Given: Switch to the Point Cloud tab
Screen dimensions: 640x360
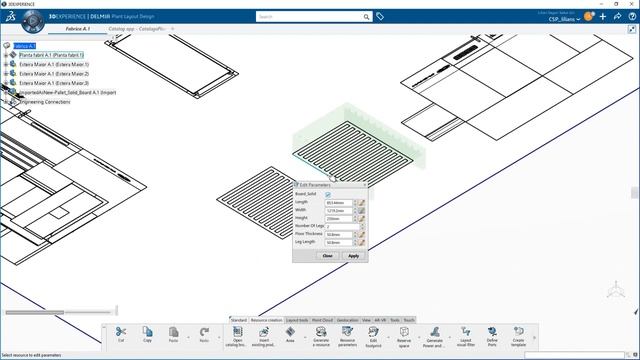Looking at the screenshot, I should pos(322,320).
